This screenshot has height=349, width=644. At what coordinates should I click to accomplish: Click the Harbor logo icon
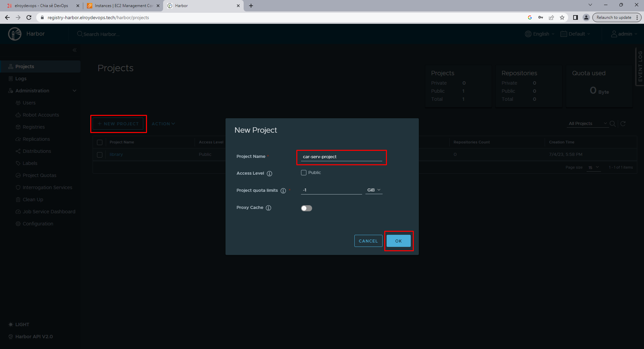click(15, 34)
